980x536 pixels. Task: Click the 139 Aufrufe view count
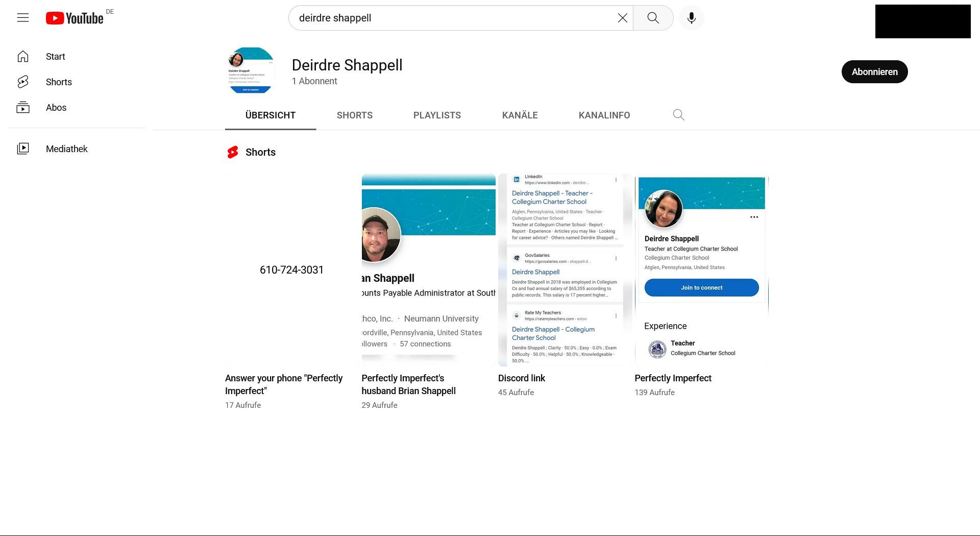click(x=654, y=393)
